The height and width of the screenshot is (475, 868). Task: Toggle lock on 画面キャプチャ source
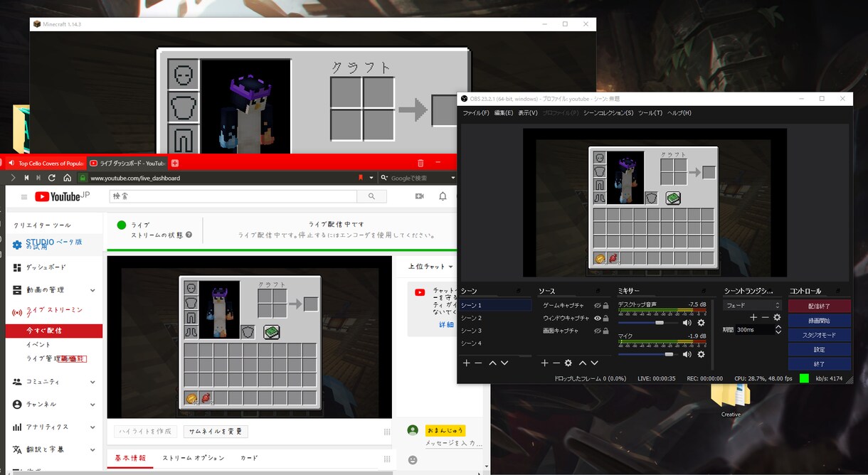pos(606,331)
